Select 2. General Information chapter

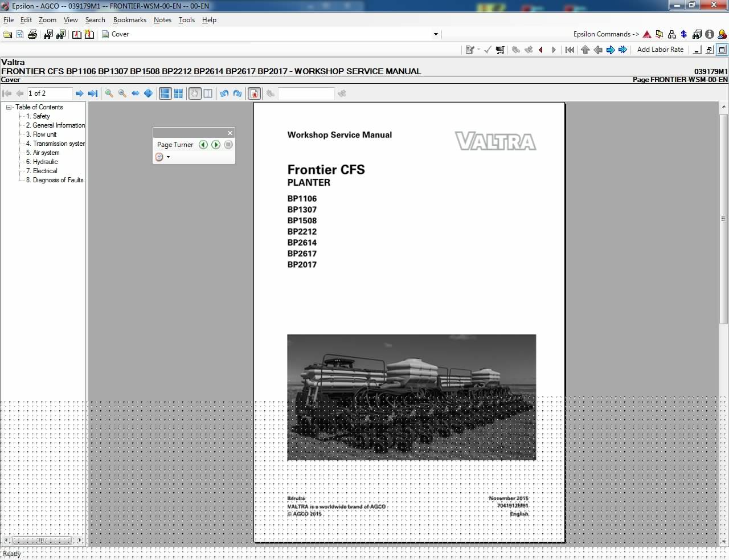(x=55, y=125)
